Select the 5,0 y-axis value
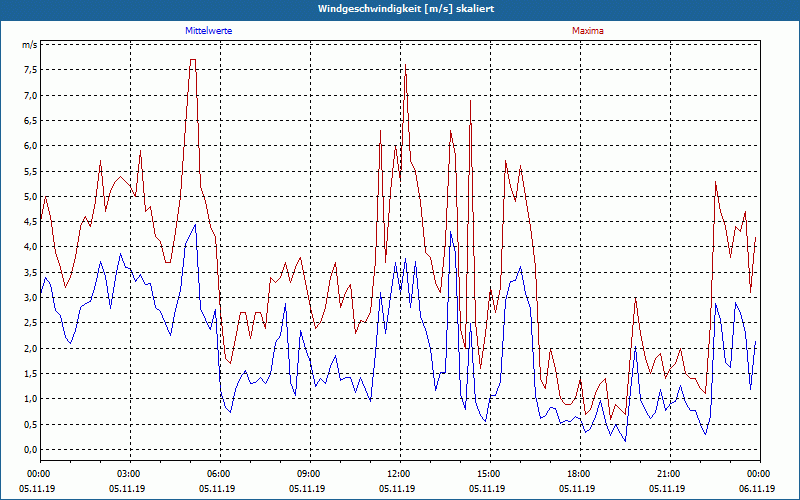 tap(31, 196)
